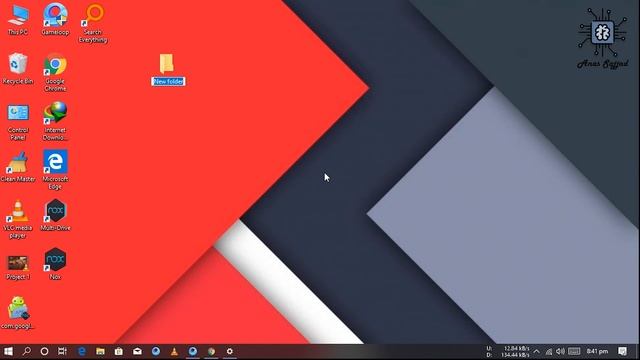Screen dimensions: 640x360
Task: Select the Clean Master desktop shortcut
Action: tap(18, 167)
